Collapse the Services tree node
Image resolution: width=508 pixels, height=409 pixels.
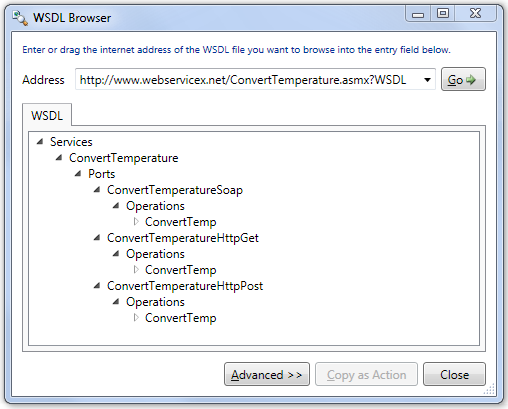pyautogui.click(x=40, y=142)
